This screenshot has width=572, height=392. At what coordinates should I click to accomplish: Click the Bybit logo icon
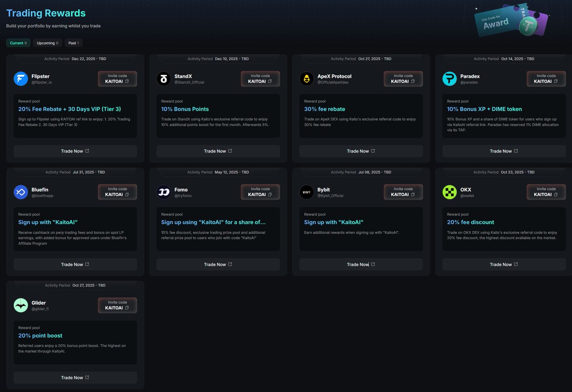point(307,192)
